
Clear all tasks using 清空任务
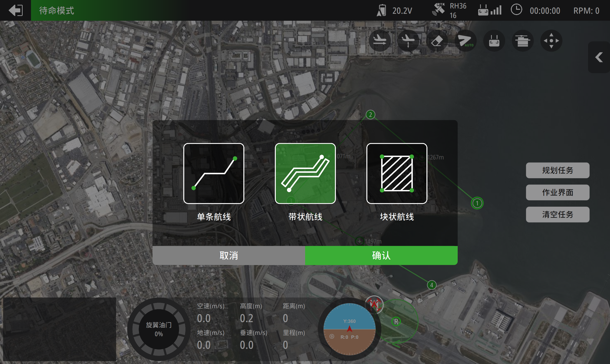pos(558,214)
